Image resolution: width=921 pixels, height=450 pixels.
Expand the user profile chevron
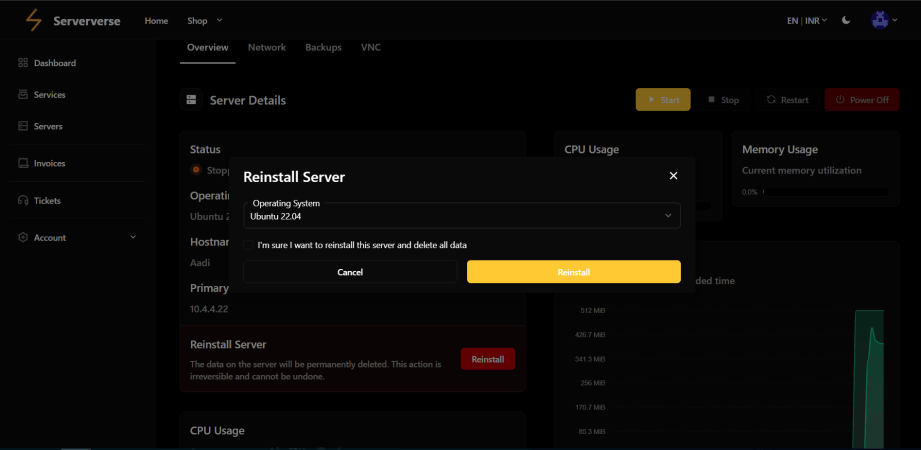tap(895, 21)
